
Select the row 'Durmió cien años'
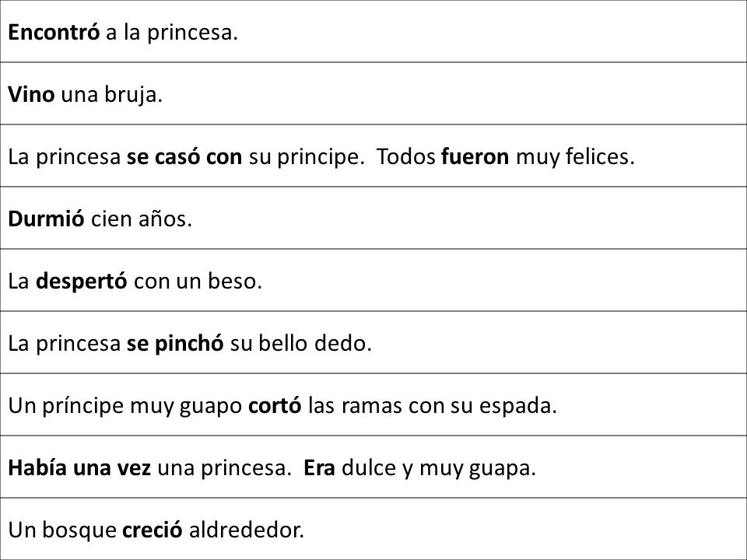tap(373, 218)
